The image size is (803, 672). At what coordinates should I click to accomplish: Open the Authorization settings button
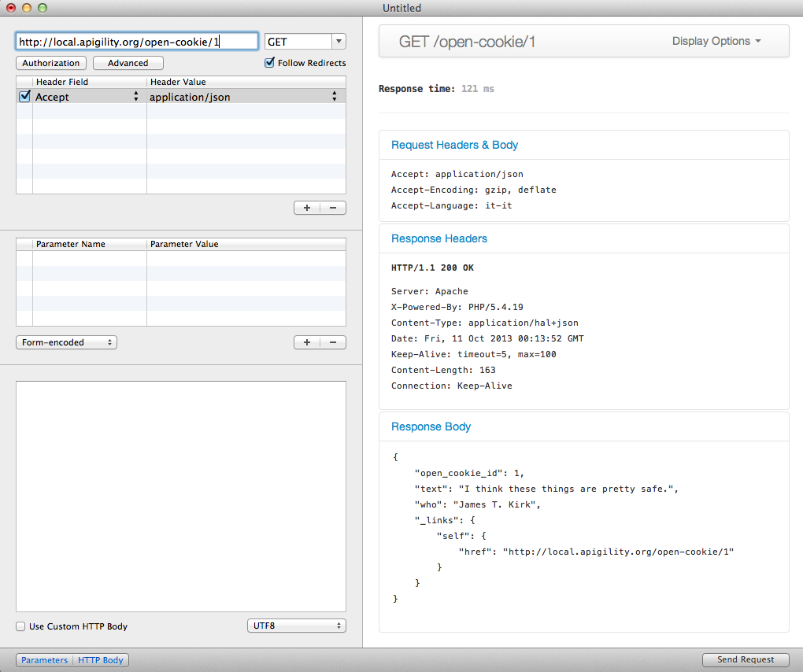coord(50,63)
